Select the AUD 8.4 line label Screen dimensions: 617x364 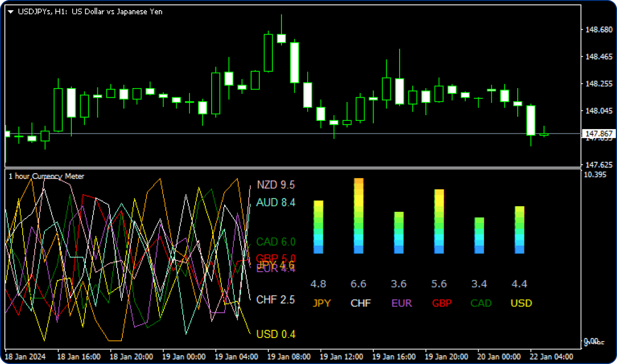click(276, 202)
